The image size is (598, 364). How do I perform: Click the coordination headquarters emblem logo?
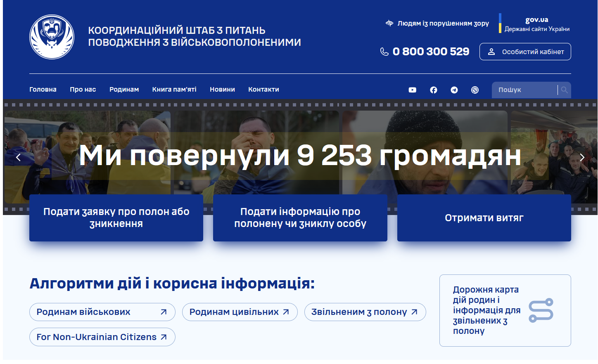(52, 37)
